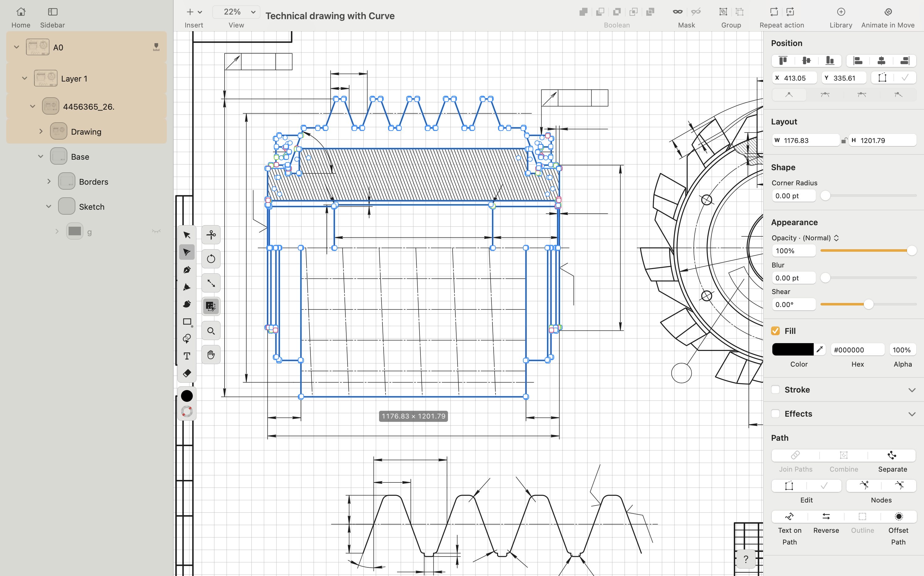Select the Eraser tool
The width and height of the screenshot is (924, 576).
click(187, 373)
